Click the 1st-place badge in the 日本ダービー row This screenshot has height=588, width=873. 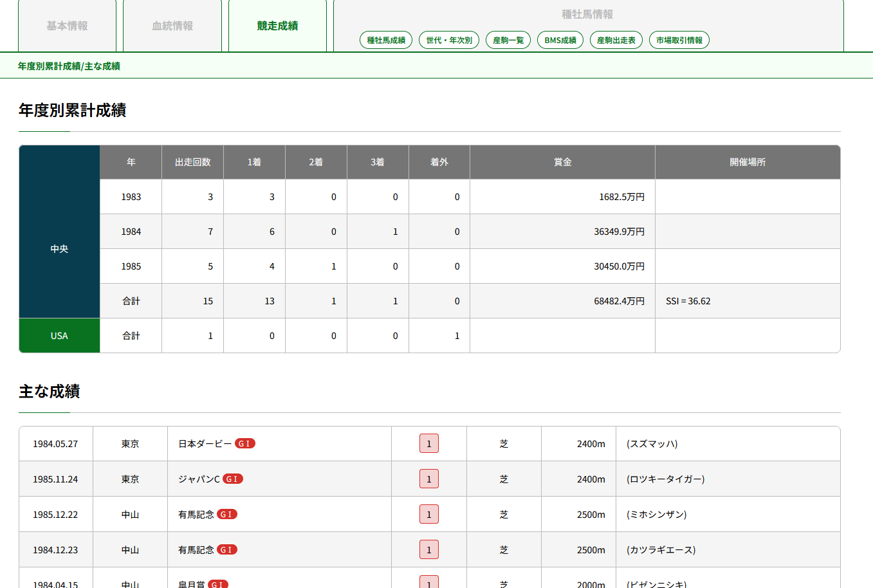(429, 443)
